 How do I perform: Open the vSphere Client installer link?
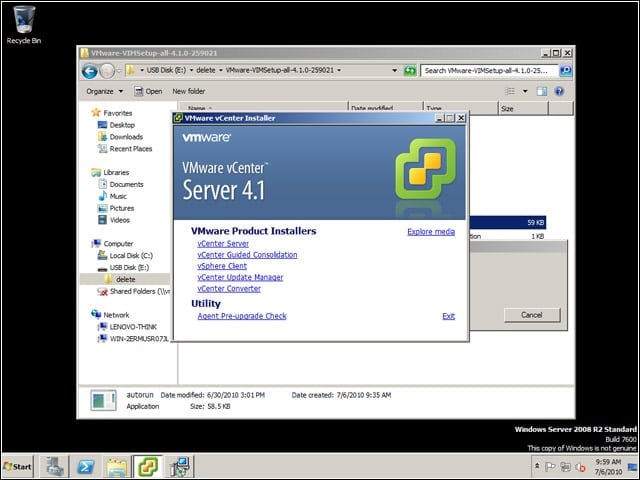[222, 266]
